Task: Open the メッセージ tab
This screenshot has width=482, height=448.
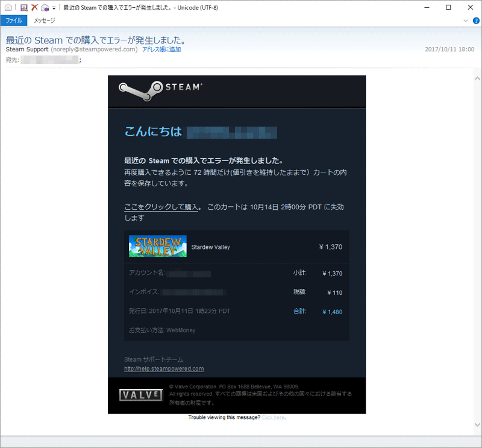Action: [x=44, y=21]
